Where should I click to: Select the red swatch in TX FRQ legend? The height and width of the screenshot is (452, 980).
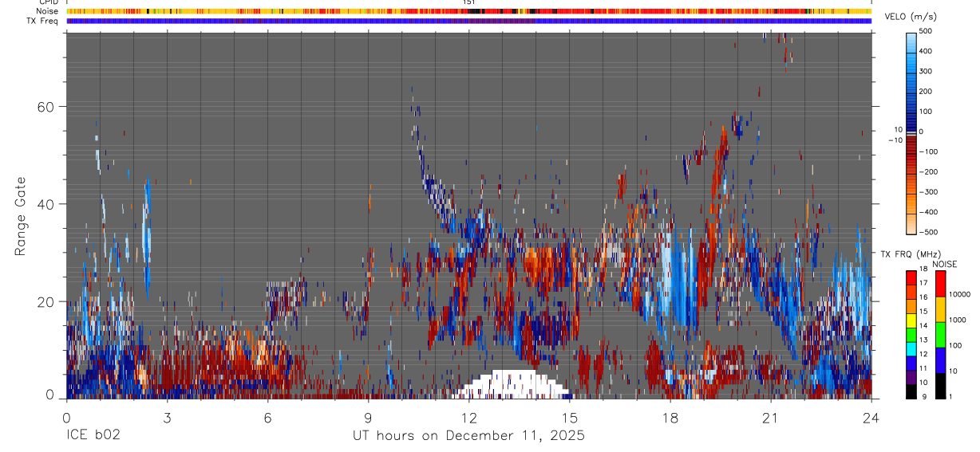(x=911, y=277)
